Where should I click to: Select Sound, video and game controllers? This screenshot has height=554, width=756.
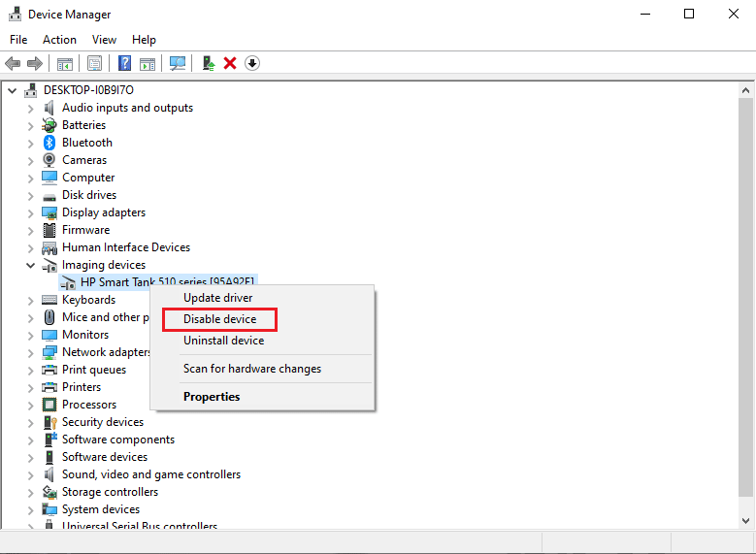click(x=151, y=474)
